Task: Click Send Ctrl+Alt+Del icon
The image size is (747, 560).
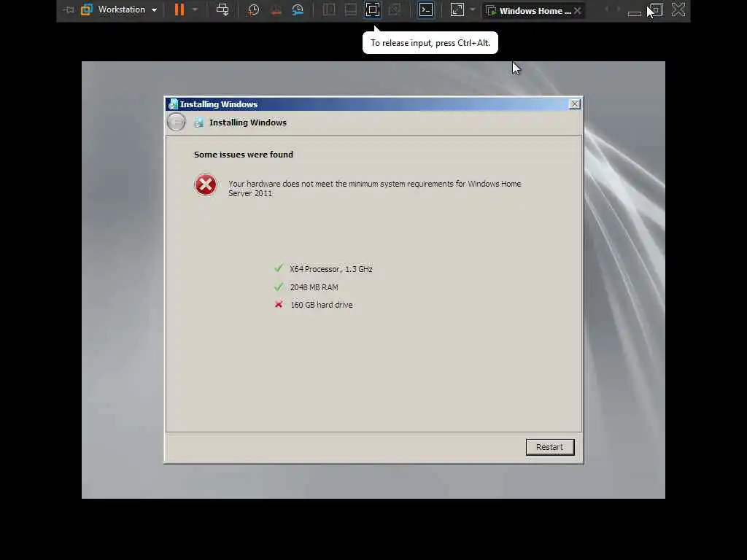Action: pos(222,9)
